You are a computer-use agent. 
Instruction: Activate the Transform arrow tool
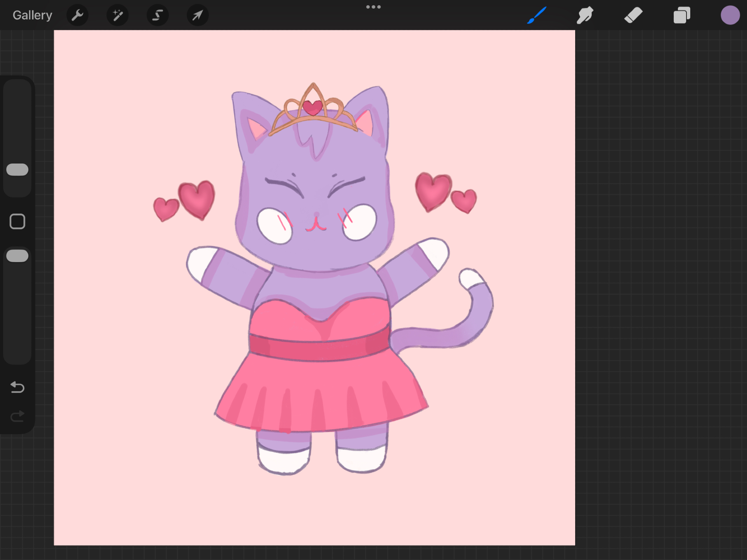[x=198, y=15]
